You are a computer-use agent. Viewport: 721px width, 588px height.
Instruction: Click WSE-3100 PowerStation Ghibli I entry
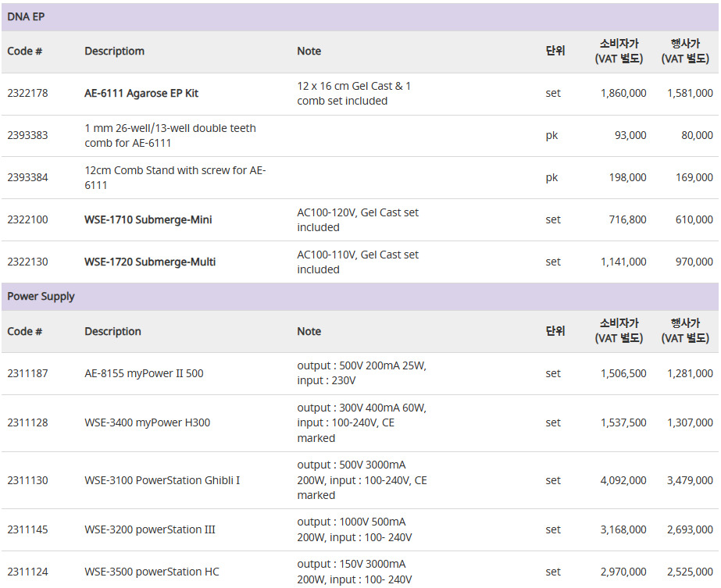(x=162, y=480)
